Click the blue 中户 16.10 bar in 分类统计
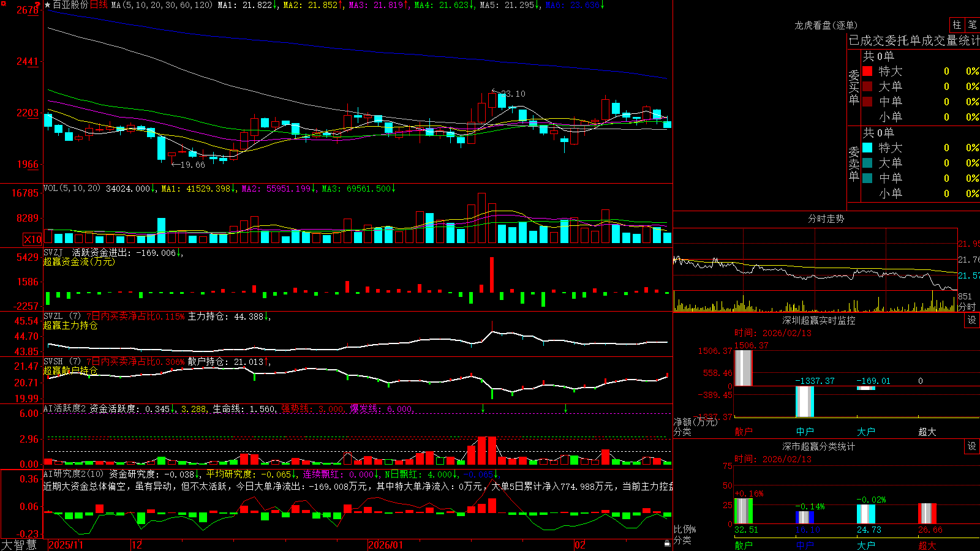Image resolution: width=980 pixels, height=551 pixels. pos(805,517)
